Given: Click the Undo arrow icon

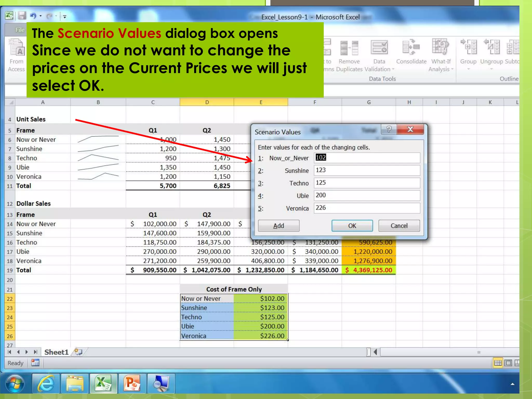Looking at the screenshot, I should (x=33, y=16).
